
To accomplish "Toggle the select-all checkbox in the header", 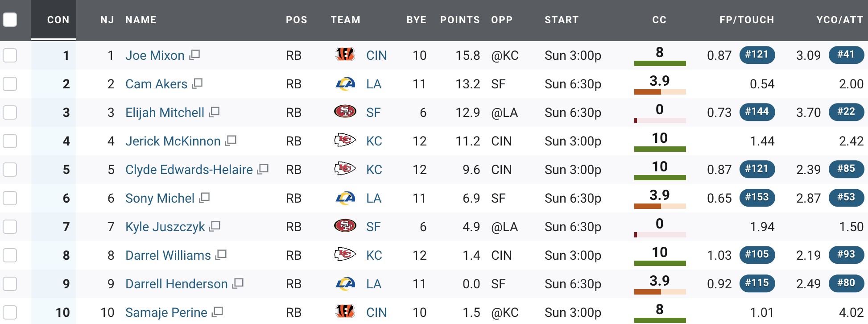I will pos(10,20).
